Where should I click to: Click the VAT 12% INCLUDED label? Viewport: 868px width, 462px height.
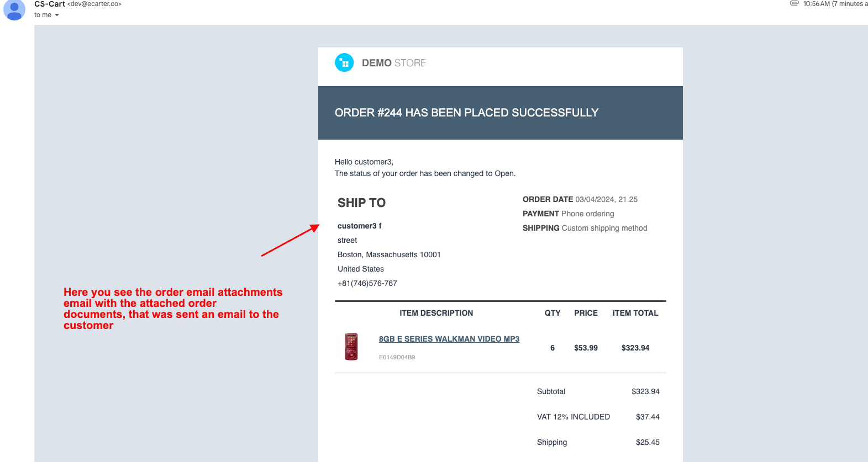[573, 417]
